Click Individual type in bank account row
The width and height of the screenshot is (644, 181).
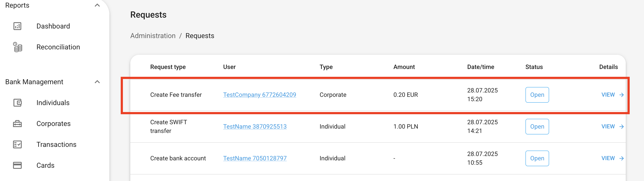332,158
